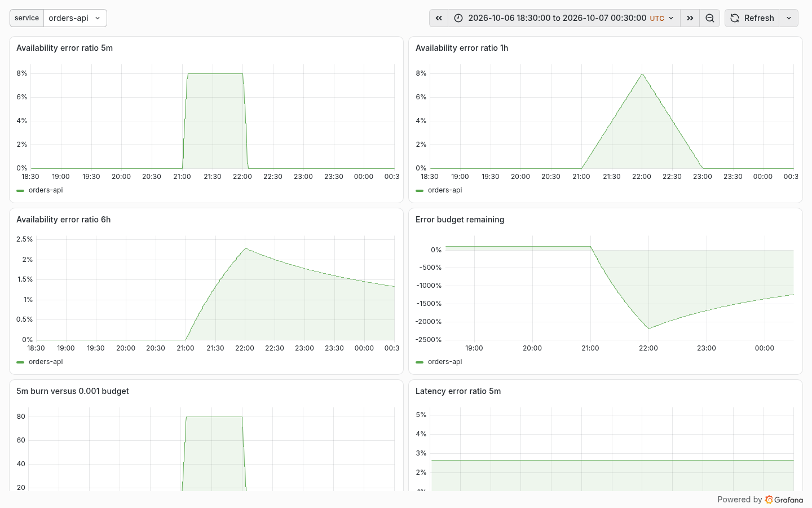Open the refresh interval dropdown arrow
The image size is (812, 508).
pos(789,18)
